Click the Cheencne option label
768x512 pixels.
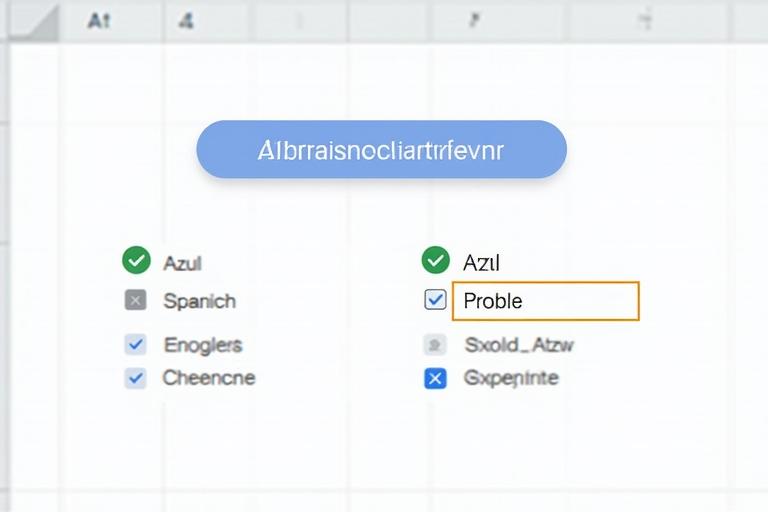pyautogui.click(x=208, y=378)
